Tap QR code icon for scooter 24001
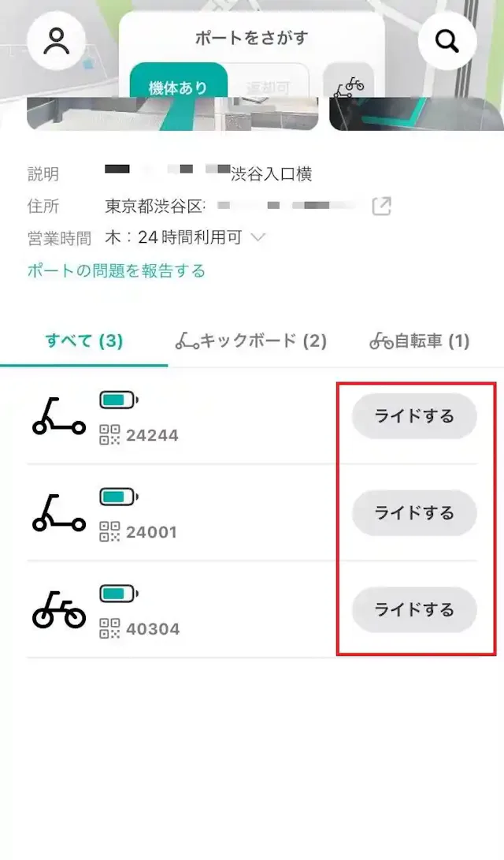 (109, 532)
